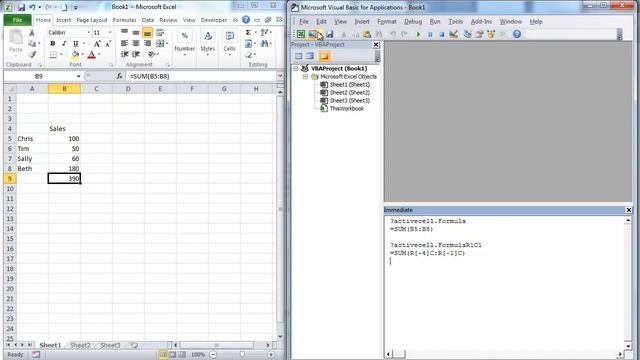Toggle Align Text Left in Excel
The width and height of the screenshot is (640, 360).
(124, 43)
